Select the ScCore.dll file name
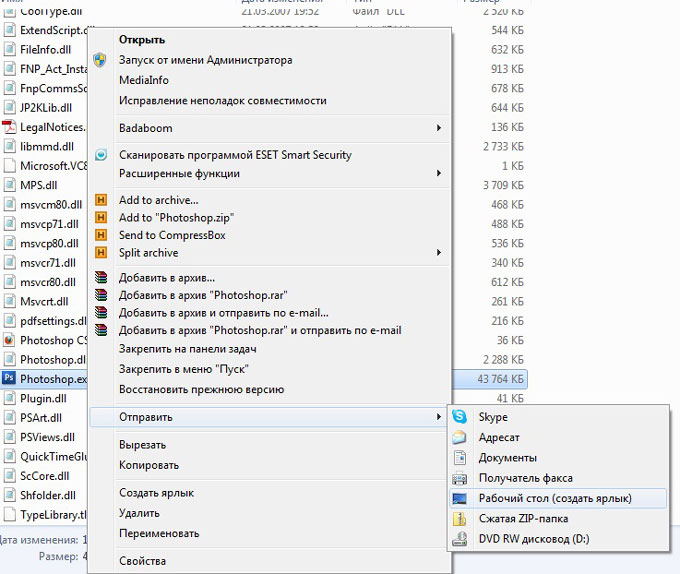Viewport: 680px width, 574px height. pyautogui.click(x=44, y=476)
